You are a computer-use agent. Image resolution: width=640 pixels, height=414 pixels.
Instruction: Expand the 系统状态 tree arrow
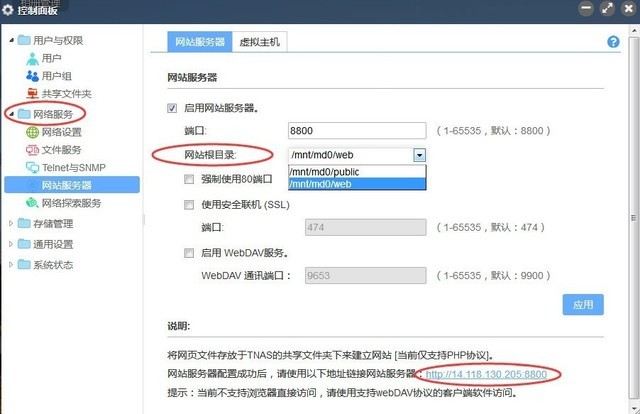point(11,265)
